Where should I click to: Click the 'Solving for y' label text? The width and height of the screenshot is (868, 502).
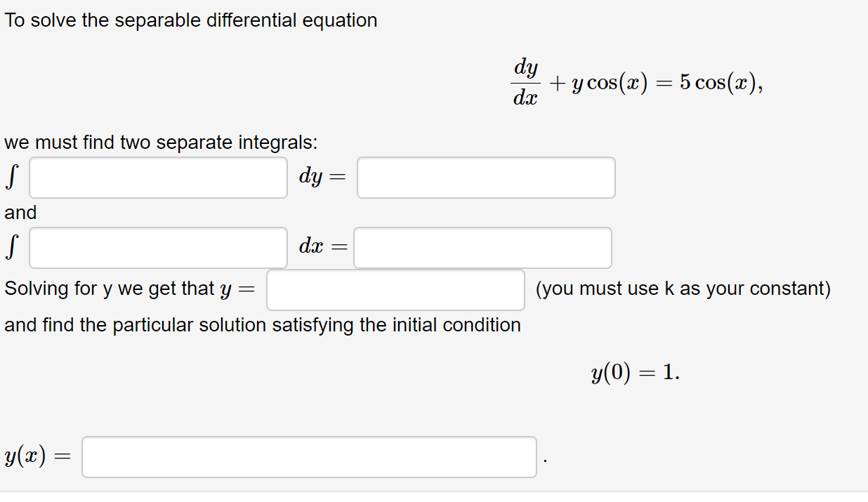click(105, 288)
